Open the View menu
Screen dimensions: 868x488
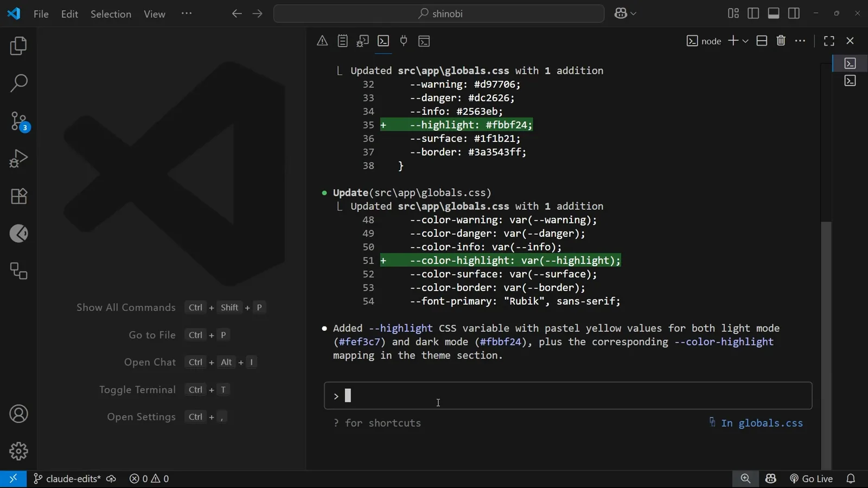tap(155, 14)
